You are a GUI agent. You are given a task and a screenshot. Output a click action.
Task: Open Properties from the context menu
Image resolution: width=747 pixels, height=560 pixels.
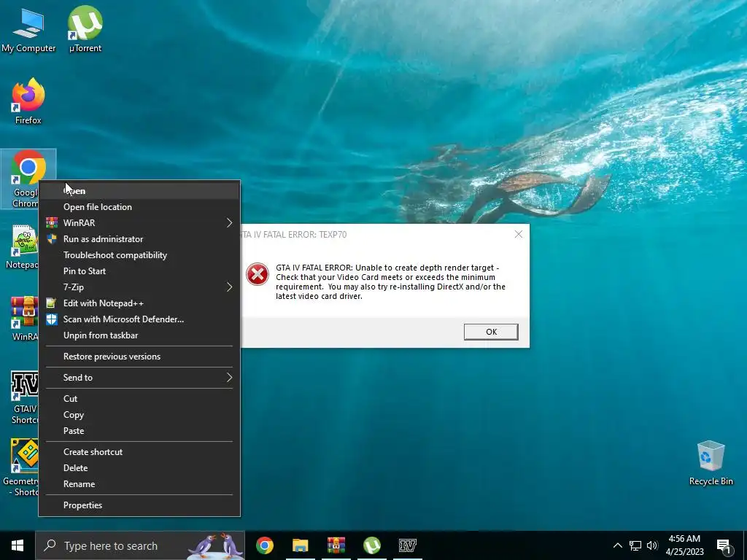tap(139, 505)
